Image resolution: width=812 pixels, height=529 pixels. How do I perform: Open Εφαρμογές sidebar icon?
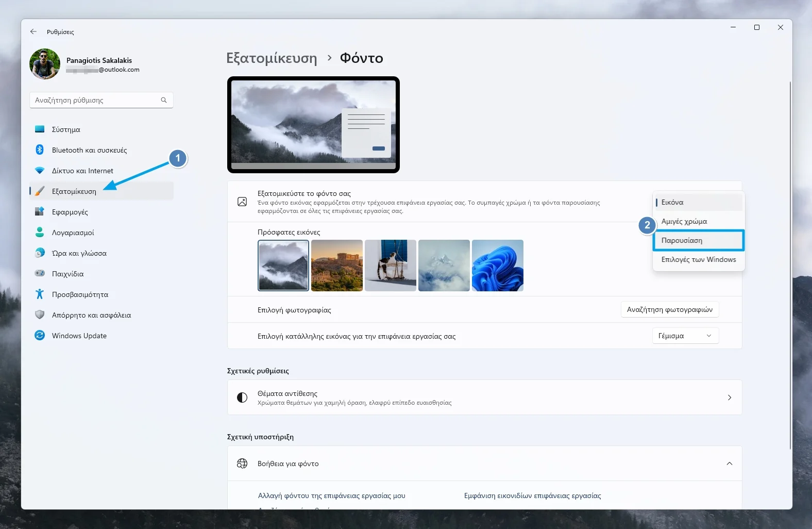point(40,212)
